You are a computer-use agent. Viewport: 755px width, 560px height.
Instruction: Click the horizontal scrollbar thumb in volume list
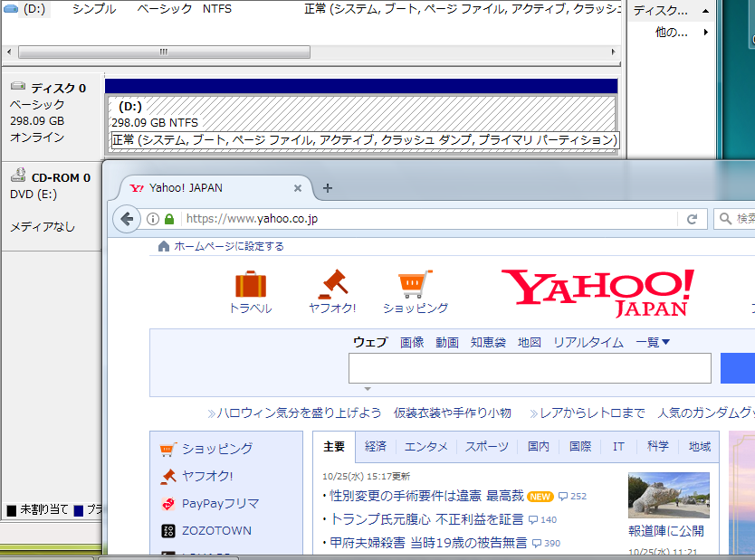tap(164, 52)
